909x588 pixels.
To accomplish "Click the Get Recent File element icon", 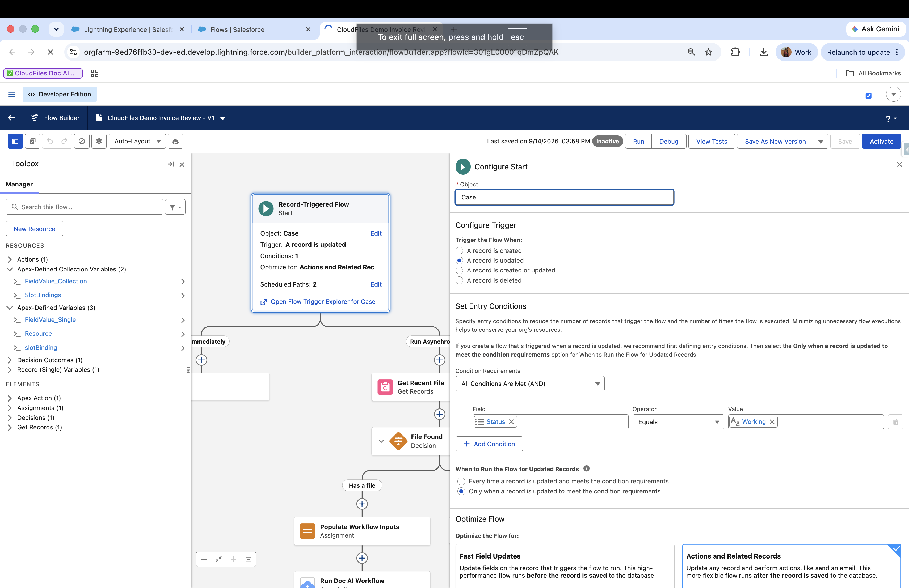I will [x=385, y=387].
